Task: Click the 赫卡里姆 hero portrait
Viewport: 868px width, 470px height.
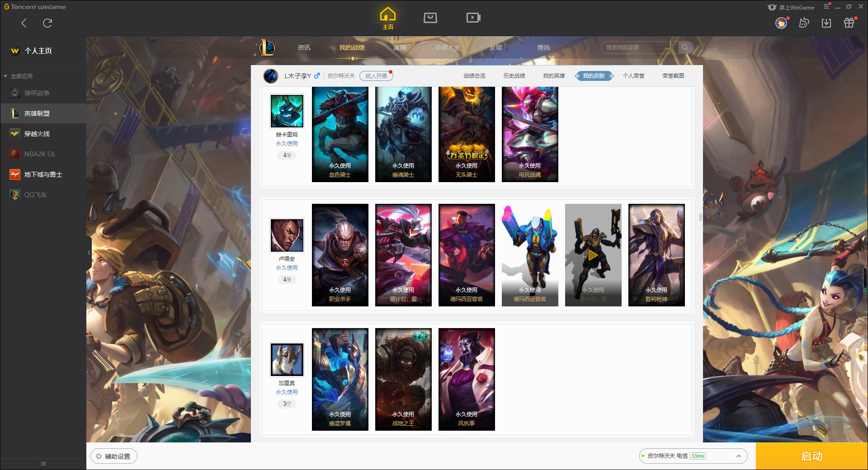Action: [287, 111]
